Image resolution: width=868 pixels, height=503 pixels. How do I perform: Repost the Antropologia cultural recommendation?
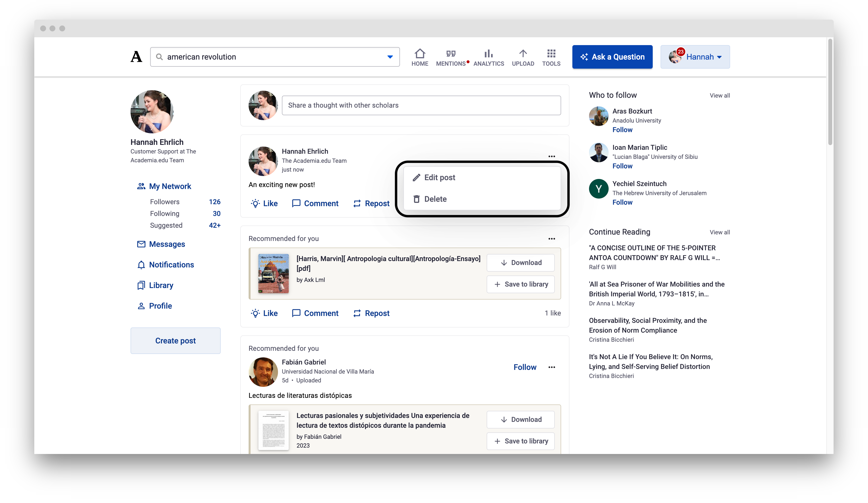[x=371, y=313]
